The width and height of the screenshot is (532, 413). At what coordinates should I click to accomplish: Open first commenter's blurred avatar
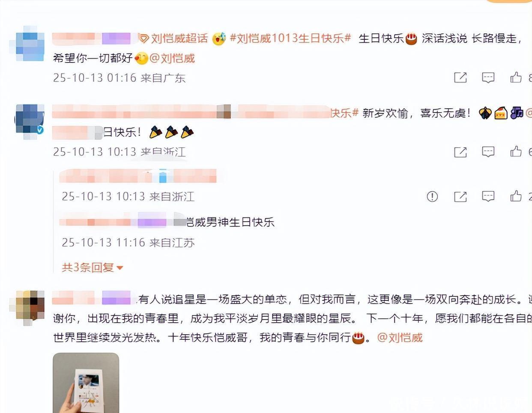[30, 44]
